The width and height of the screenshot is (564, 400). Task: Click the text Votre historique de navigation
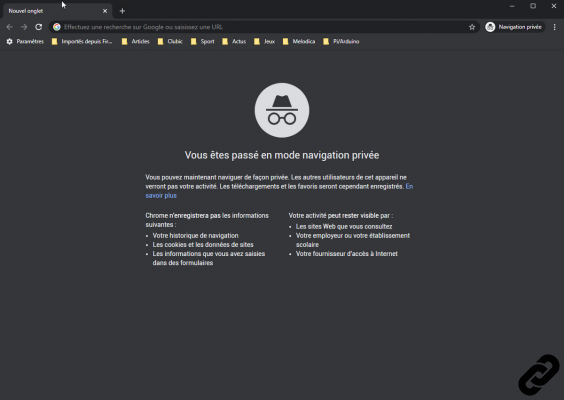[x=195, y=236]
